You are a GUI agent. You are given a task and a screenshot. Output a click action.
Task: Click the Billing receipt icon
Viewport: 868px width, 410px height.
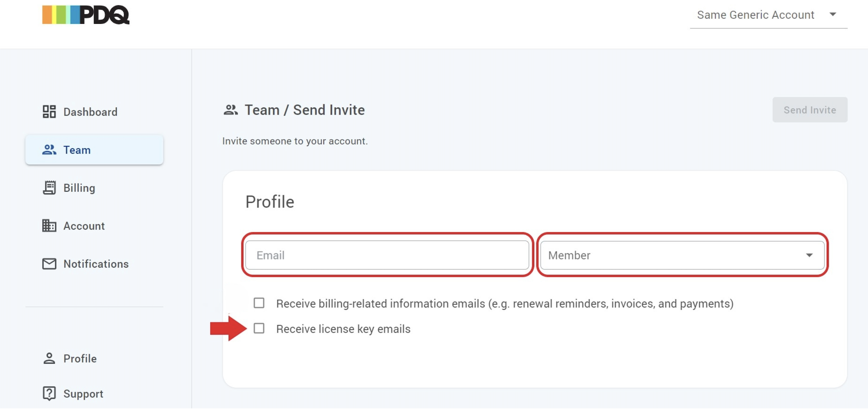[x=49, y=188]
